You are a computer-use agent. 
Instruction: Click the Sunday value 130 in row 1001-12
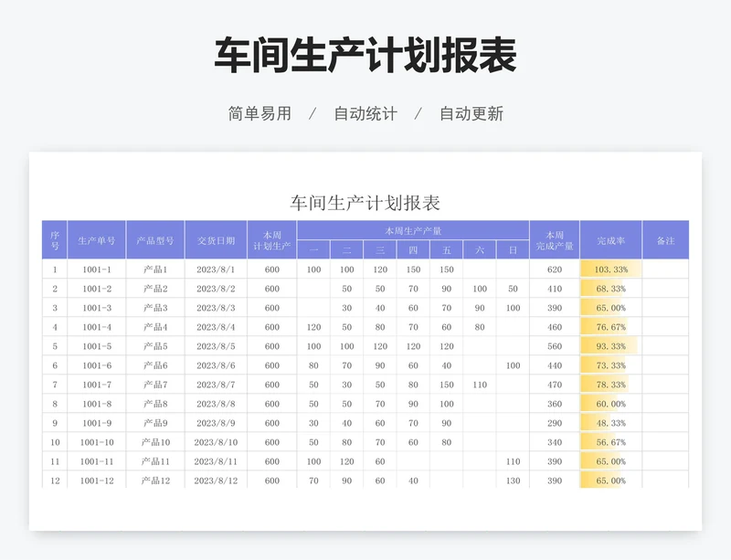coord(513,481)
